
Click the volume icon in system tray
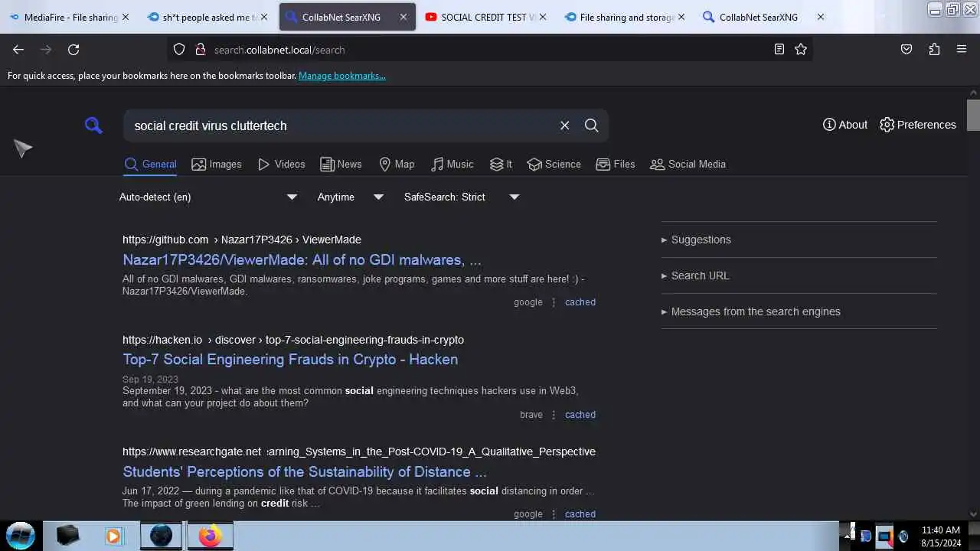903,536
